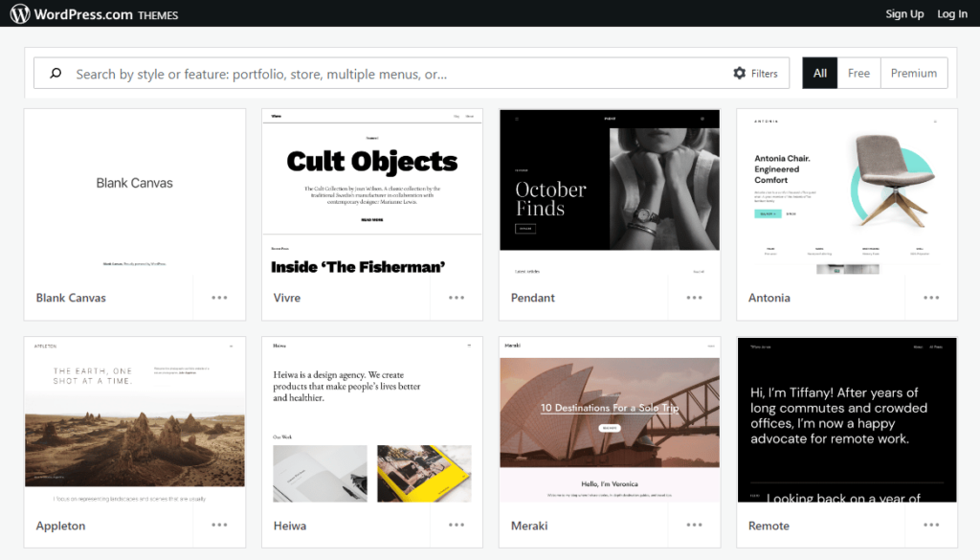Click the THEMES header link
This screenshot has height=560, width=980.
pyautogui.click(x=158, y=15)
